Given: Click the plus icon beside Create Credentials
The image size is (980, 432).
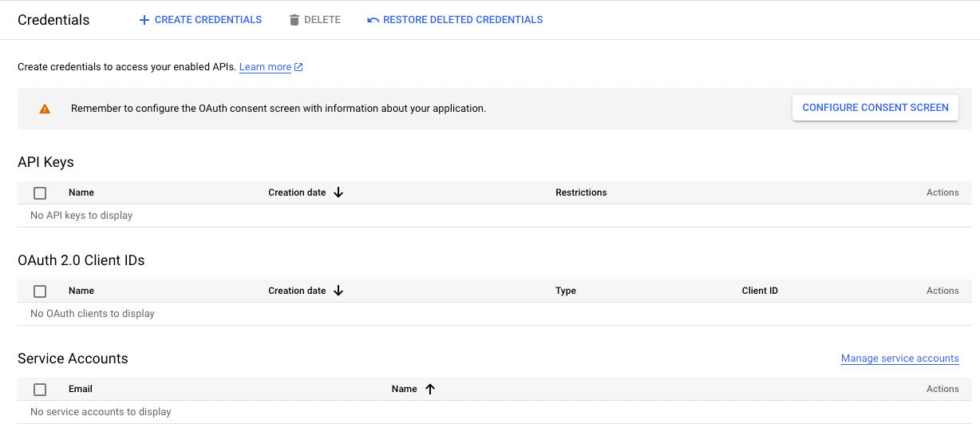Looking at the screenshot, I should tap(144, 20).
